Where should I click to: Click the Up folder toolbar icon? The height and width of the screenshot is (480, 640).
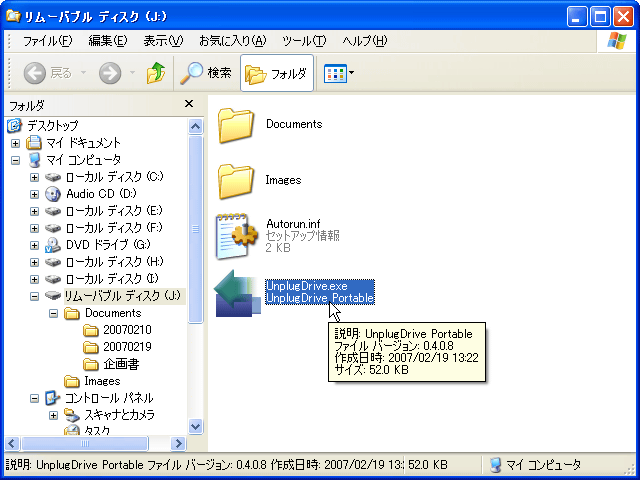(155, 73)
